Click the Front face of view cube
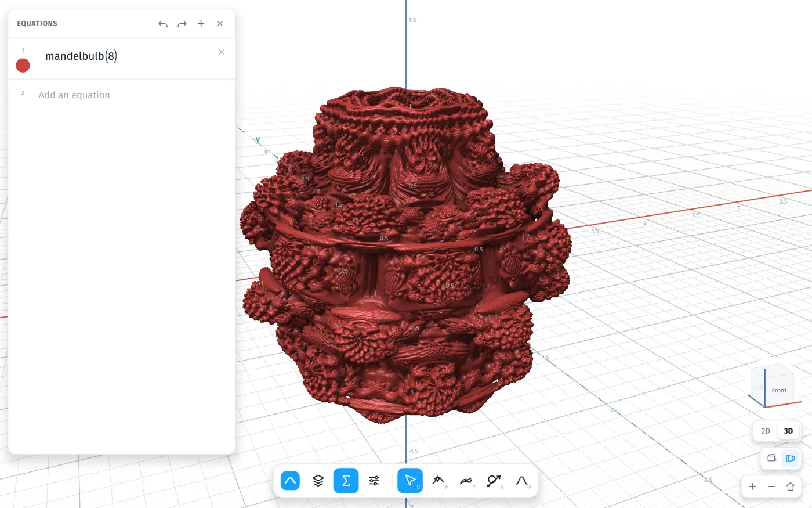This screenshot has width=812, height=508. [x=779, y=390]
